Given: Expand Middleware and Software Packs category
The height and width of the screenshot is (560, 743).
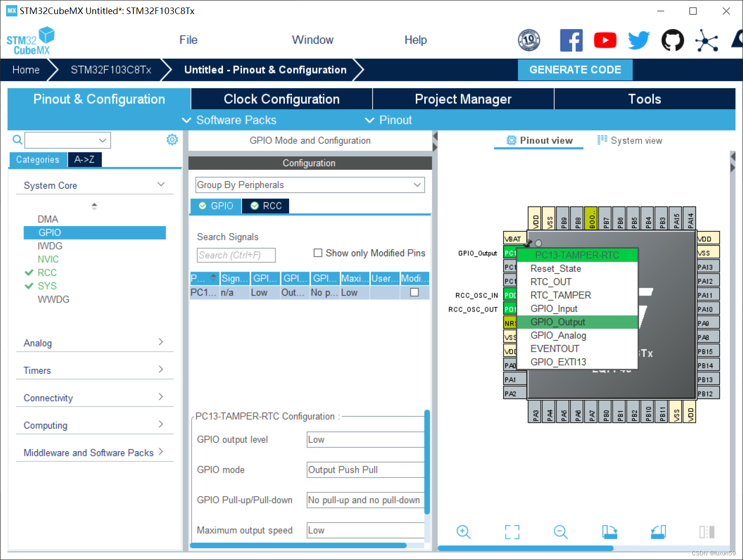Looking at the screenshot, I should pos(161,452).
